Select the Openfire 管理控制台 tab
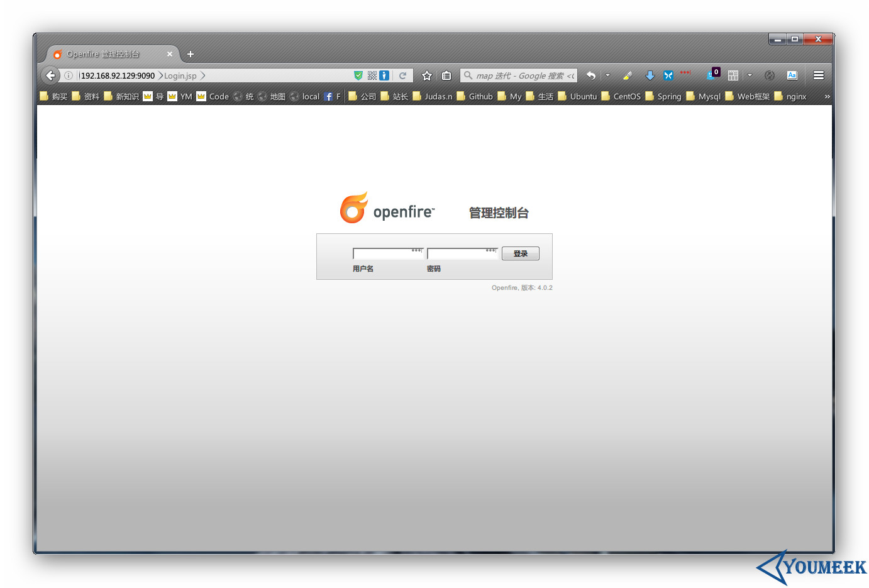This screenshot has width=869, height=588. [x=104, y=54]
